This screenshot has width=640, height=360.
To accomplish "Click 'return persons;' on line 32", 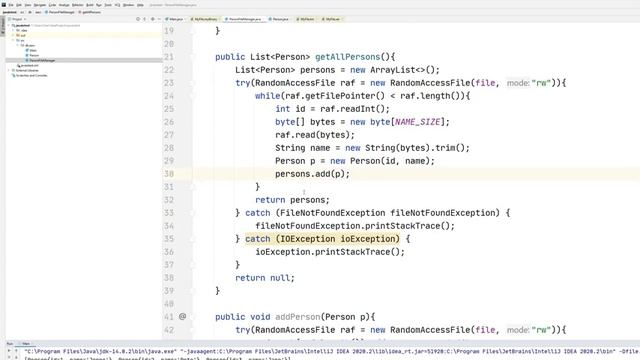I will coord(292,200).
